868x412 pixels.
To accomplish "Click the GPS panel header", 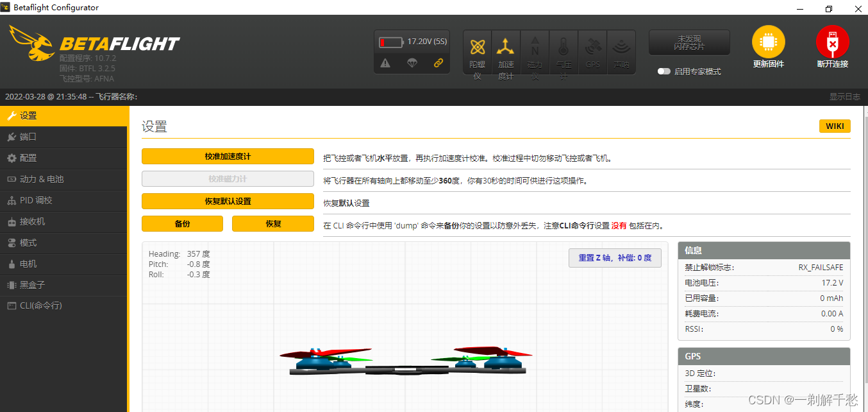I will pos(764,356).
